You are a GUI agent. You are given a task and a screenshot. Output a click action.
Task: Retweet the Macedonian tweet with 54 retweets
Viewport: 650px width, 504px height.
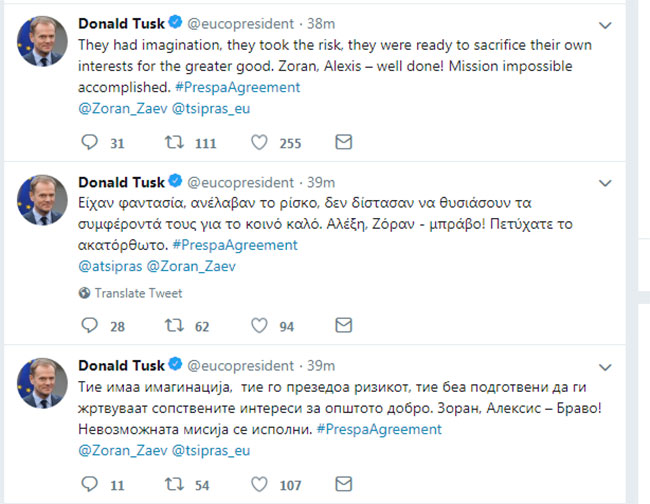tap(175, 486)
